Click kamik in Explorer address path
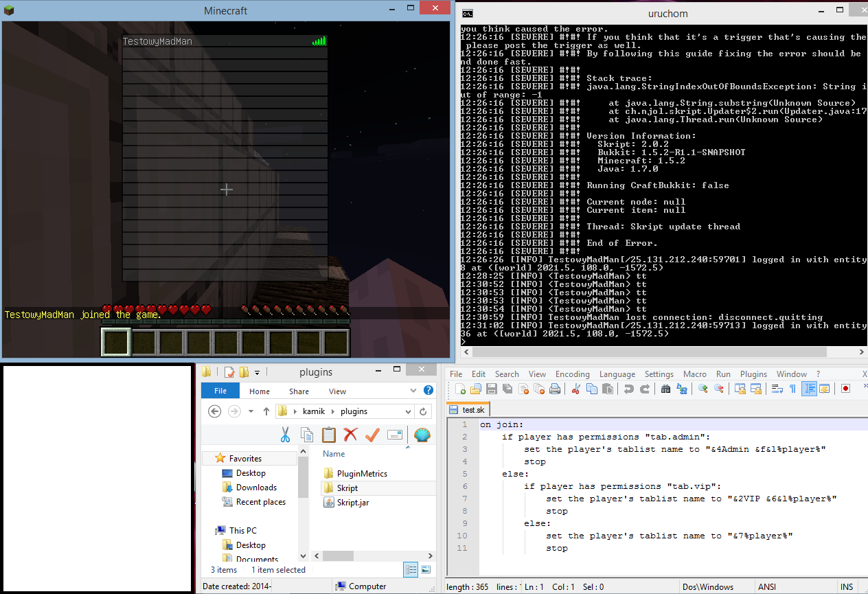The height and width of the screenshot is (594, 868). point(314,411)
